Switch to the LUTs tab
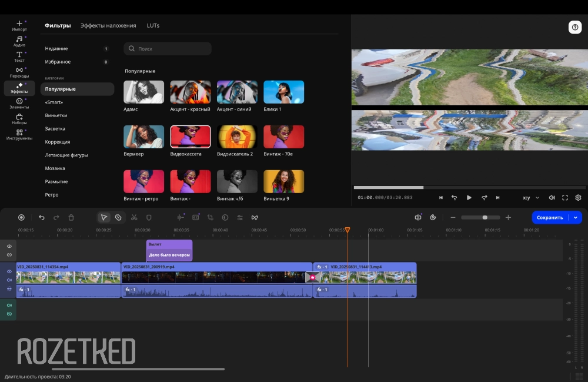The image size is (588, 382). point(153,25)
